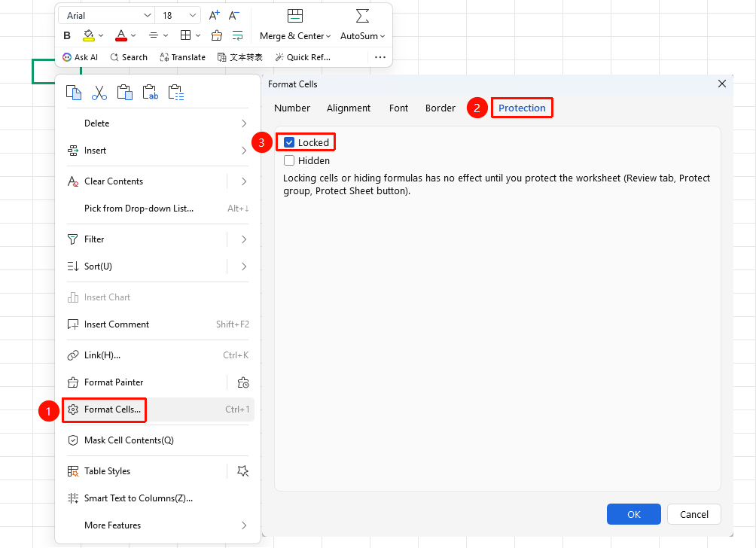
Task: Expand the AutoSum dropdown
Action: point(383,36)
